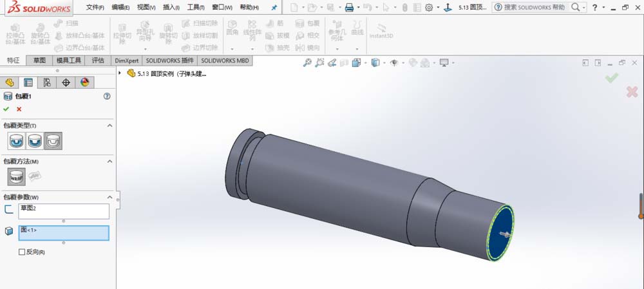The height and width of the screenshot is (289, 644).
Task: Switch to the 评估 tab
Action: point(98,61)
